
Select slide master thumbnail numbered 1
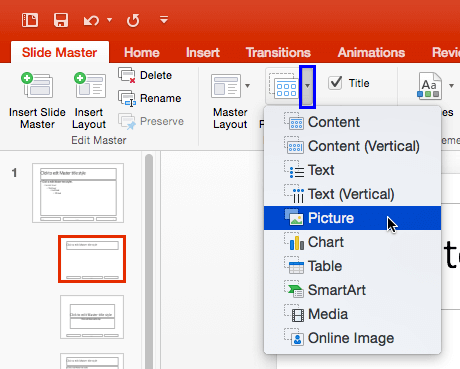click(x=78, y=193)
